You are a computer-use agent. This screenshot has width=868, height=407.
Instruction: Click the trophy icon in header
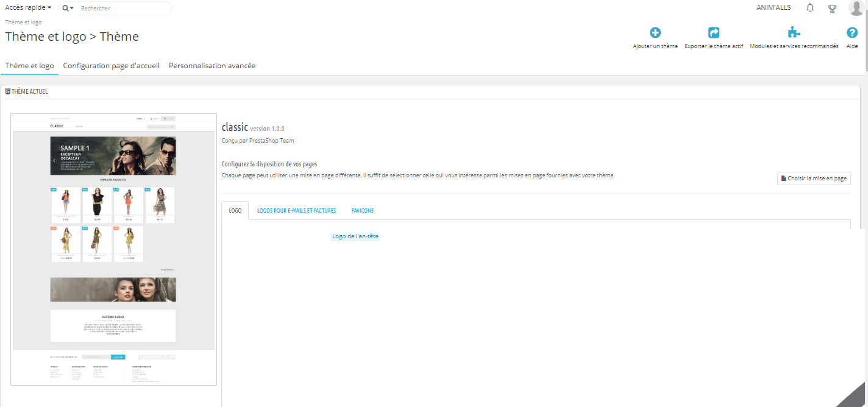click(x=832, y=9)
